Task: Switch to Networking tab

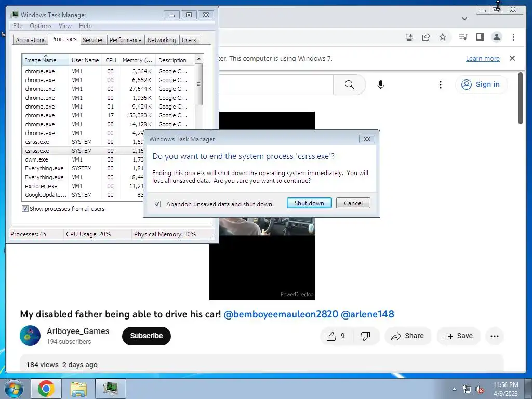Action: pos(162,40)
